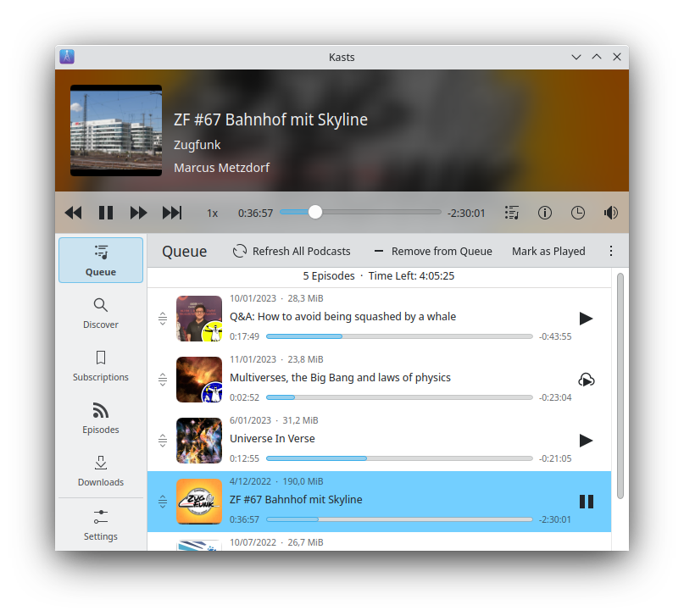Open the Episodes list page
This screenshot has height=616, width=684.
101,419
